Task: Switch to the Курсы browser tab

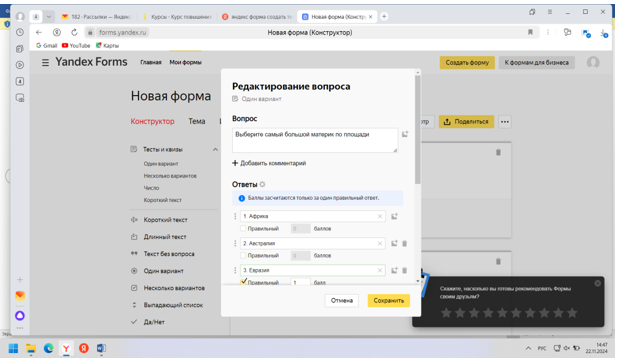Action: (x=177, y=17)
